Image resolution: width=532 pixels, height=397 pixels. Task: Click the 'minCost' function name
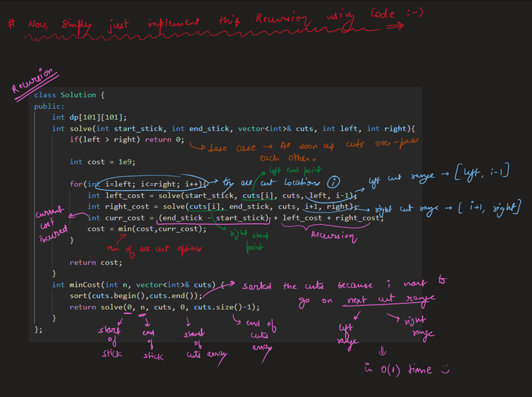(86, 285)
